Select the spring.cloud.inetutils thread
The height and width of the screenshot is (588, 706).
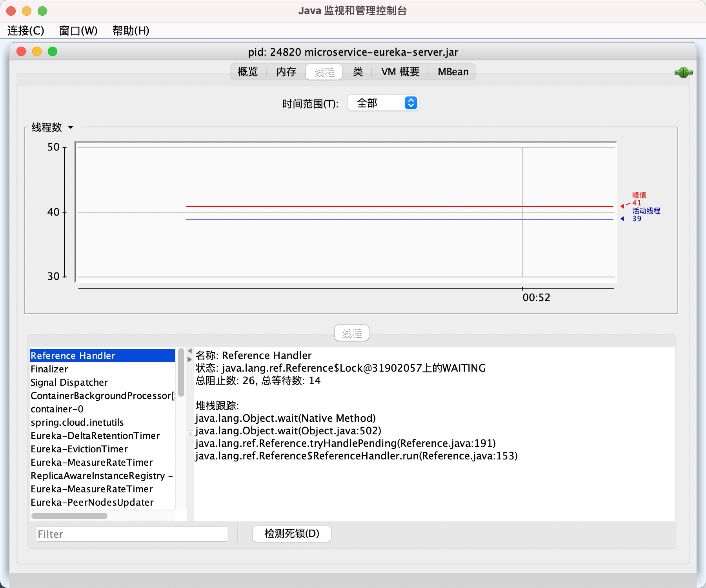pos(102,422)
